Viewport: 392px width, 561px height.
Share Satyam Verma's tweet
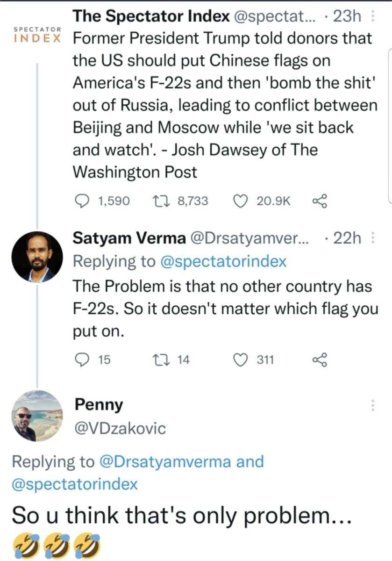(320, 360)
